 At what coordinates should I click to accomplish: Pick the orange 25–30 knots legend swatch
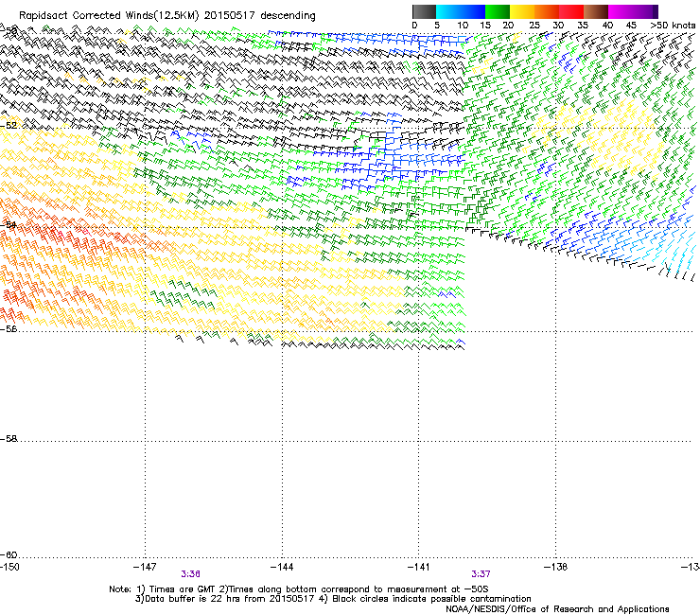pos(547,11)
